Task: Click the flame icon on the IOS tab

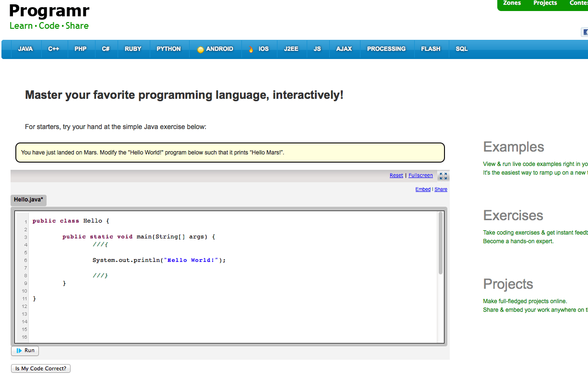Action: point(251,48)
